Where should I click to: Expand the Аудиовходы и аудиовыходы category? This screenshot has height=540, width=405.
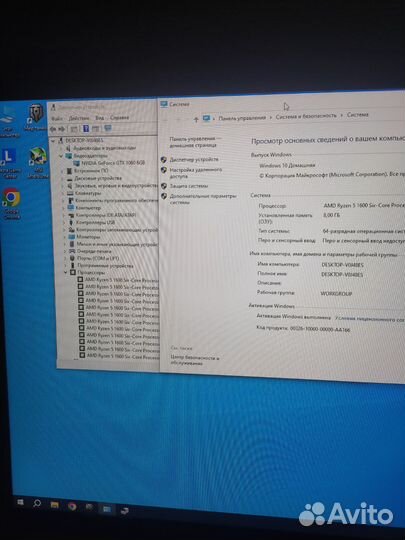pyautogui.click(x=62, y=148)
